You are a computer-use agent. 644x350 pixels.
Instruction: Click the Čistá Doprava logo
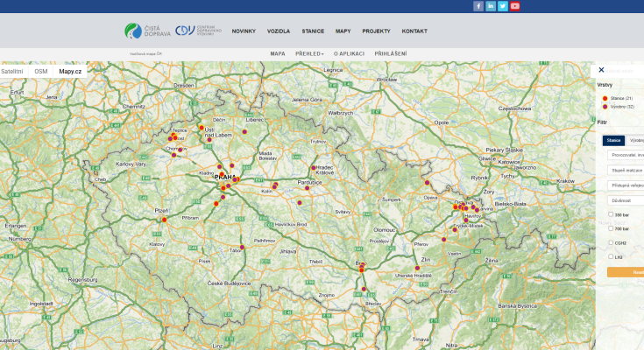[x=147, y=31]
